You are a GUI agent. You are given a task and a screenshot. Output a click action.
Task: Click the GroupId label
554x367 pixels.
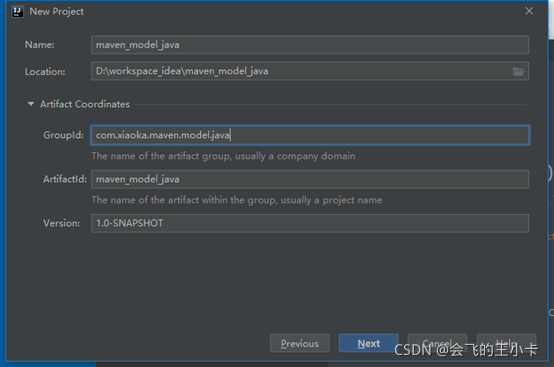coord(64,135)
